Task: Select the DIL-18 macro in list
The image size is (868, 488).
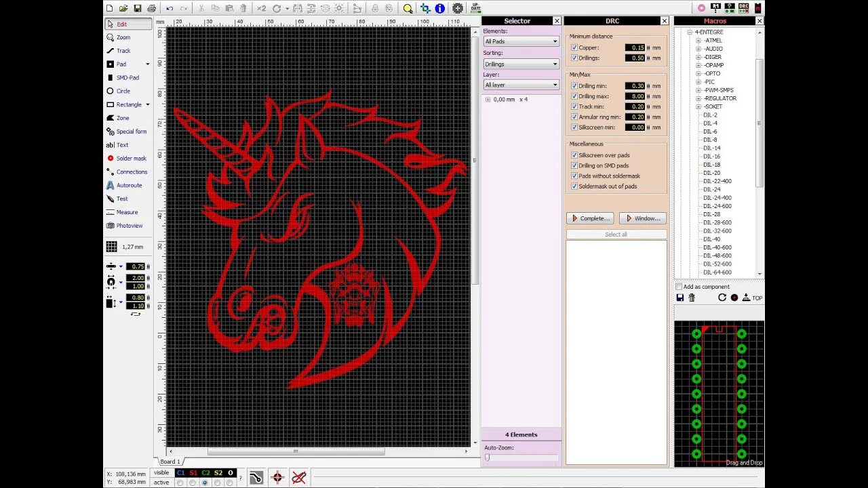Action: point(711,165)
